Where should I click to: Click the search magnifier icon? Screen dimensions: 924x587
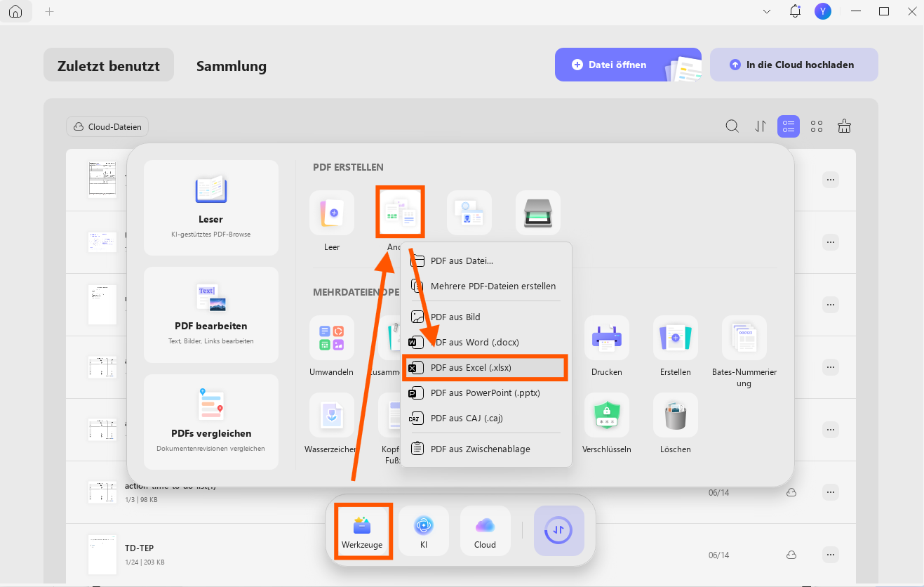point(732,126)
